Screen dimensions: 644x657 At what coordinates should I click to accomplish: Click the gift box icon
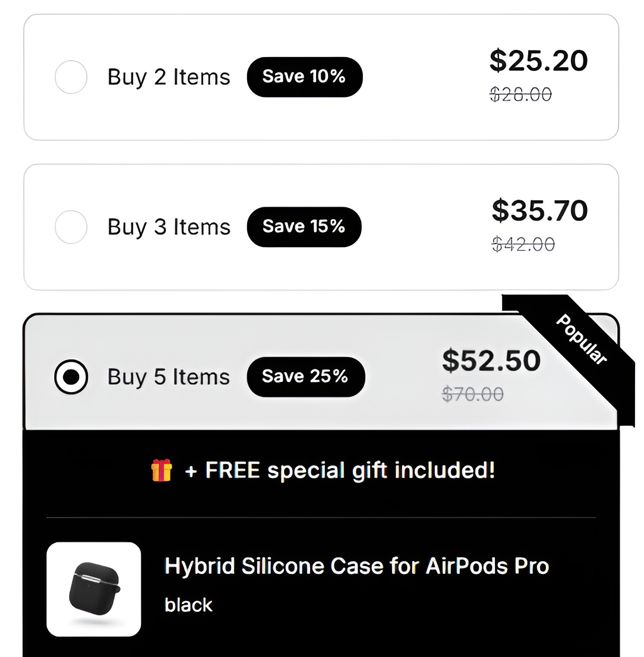pos(161,470)
